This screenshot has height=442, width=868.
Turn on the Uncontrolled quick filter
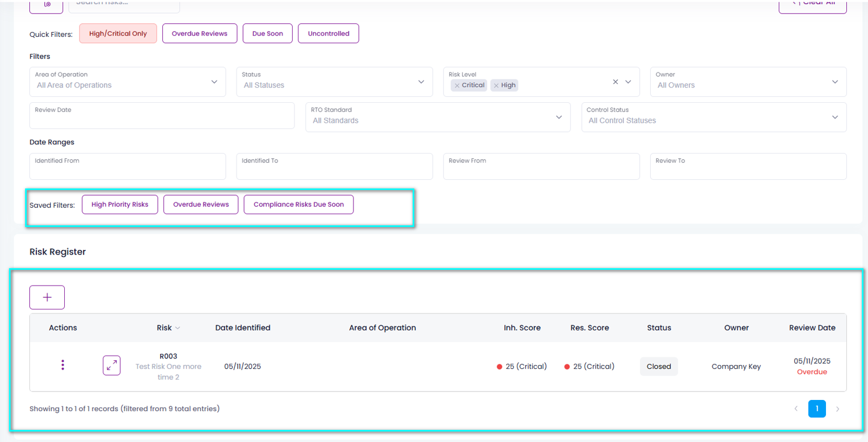[x=328, y=33]
